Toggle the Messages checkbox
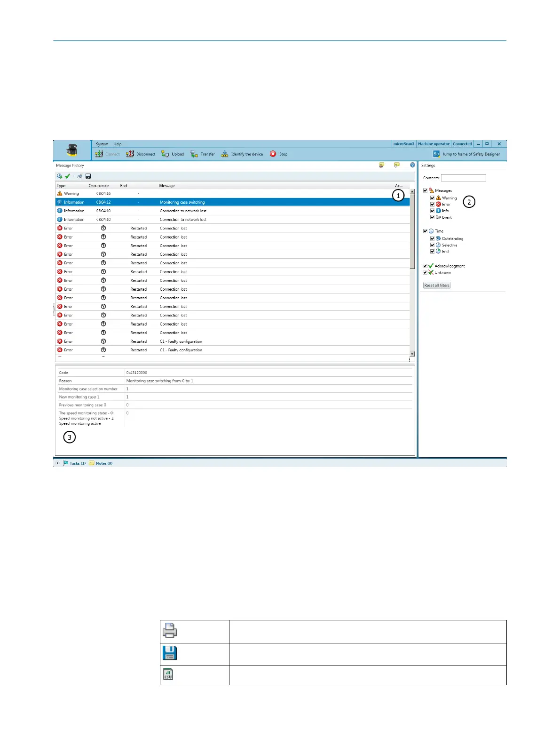Viewport: 560px width, 745px height. [425, 190]
